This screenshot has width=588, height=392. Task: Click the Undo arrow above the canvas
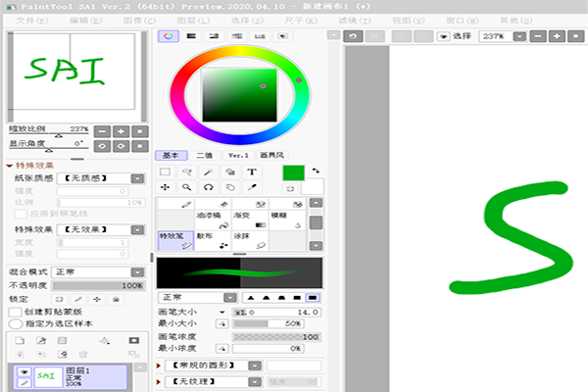coord(353,36)
